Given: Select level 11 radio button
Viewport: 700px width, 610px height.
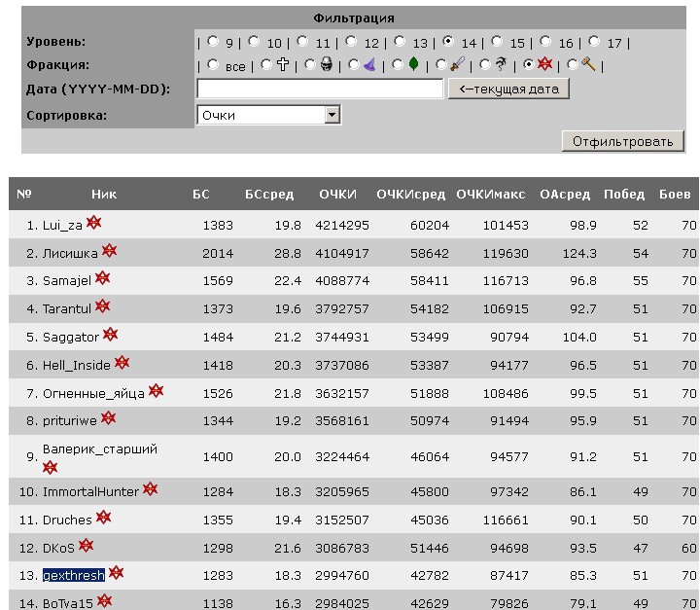Looking at the screenshot, I should click(x=302, y=42).
